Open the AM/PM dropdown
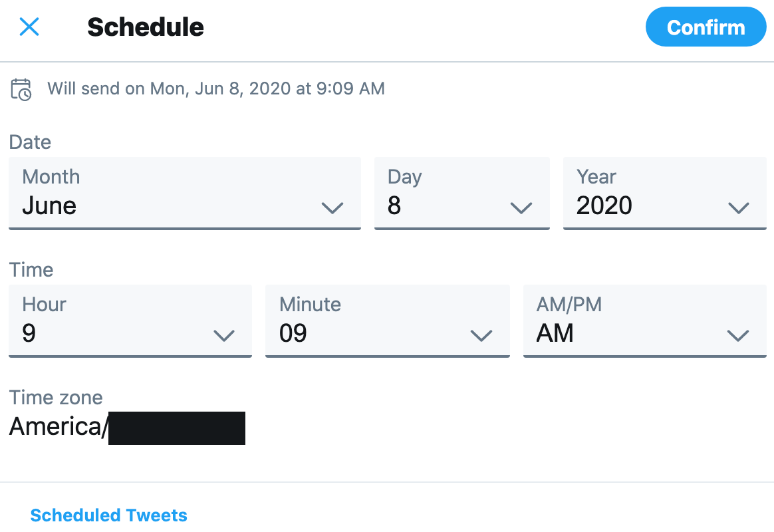The height and width of the screenshot is (532, 774). [x=645, y=321]
